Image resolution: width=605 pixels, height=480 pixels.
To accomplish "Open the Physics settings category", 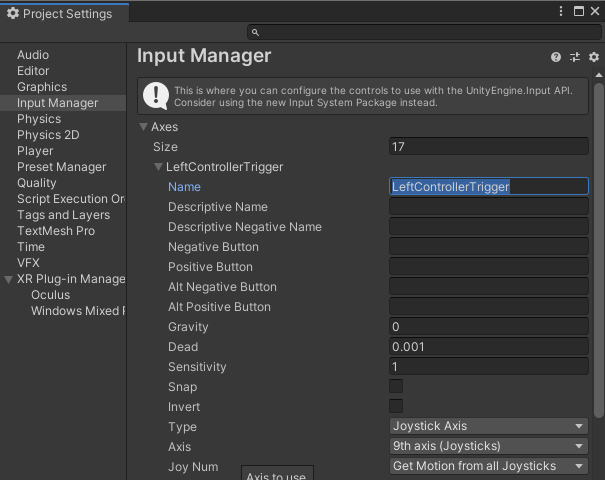I will coord(39,119).
